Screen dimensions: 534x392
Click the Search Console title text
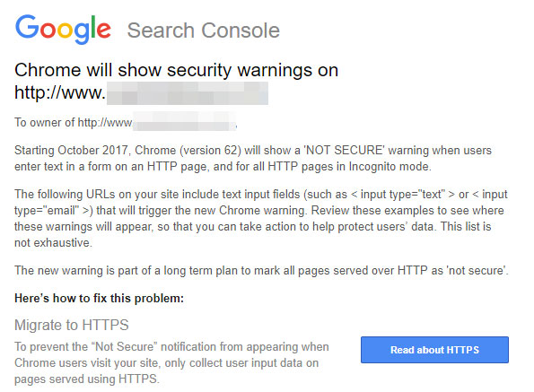point(204,30)
